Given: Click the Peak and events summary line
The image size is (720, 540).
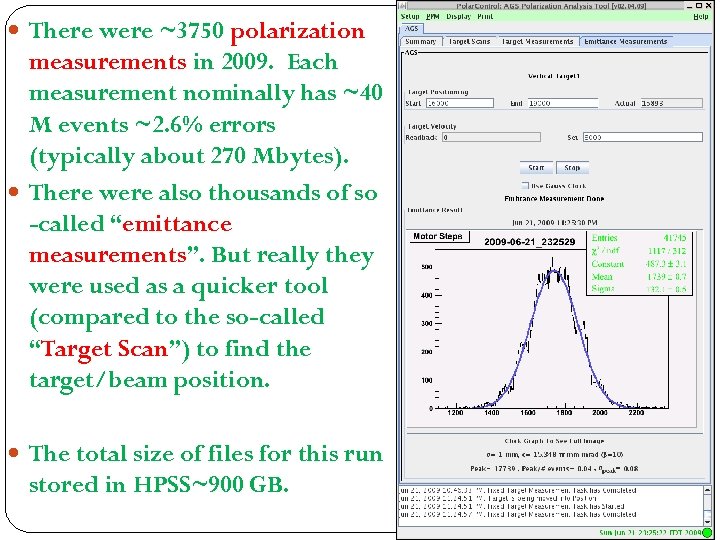Looking at the screenshot, I should 554,469.
